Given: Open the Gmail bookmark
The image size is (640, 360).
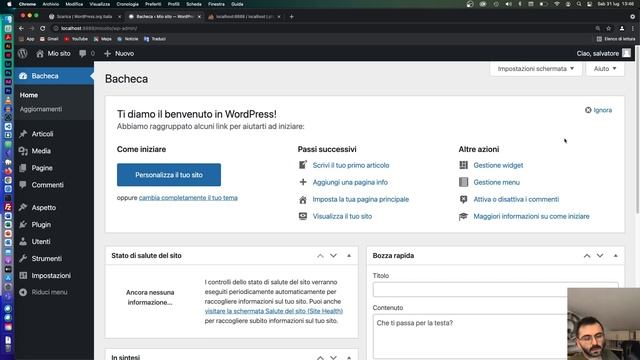Looking at the screenshot, I should [49, 39].
